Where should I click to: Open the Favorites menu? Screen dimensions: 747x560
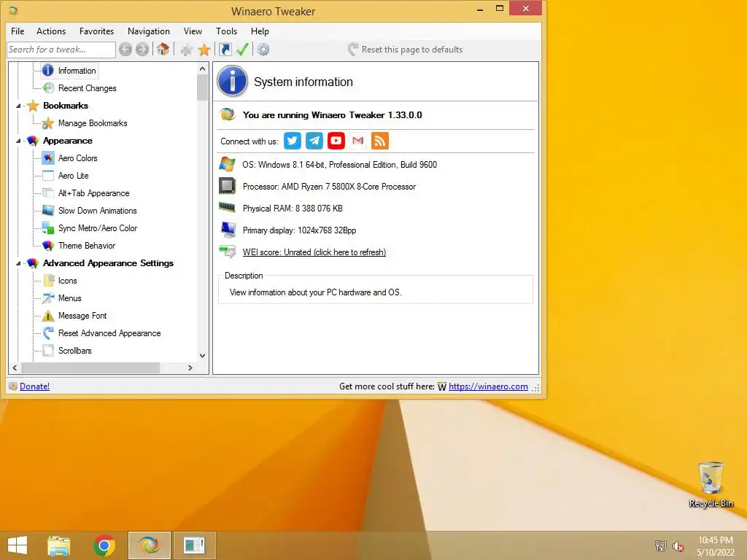point(97,31)
